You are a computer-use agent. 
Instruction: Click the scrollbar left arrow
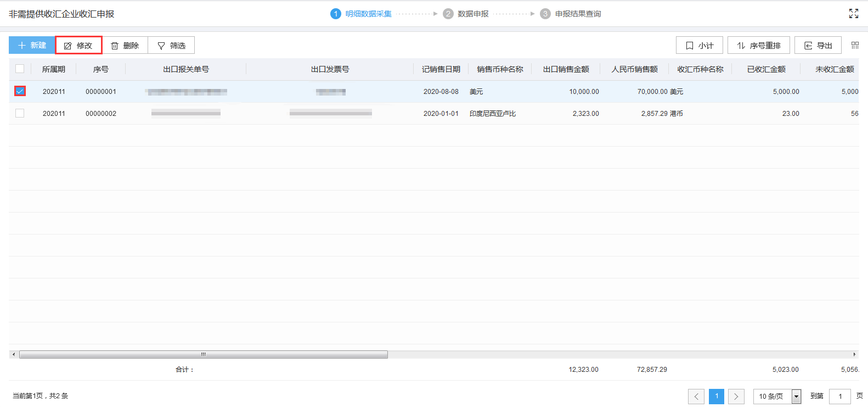click(14, 354)
